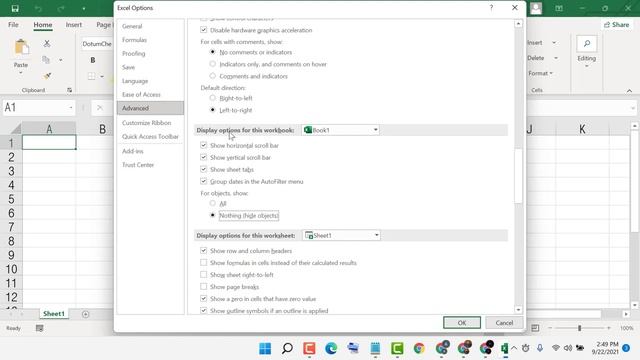
Task: Select Comments and indicators radio
Action: pyautogui.click(x=213, y=76)
